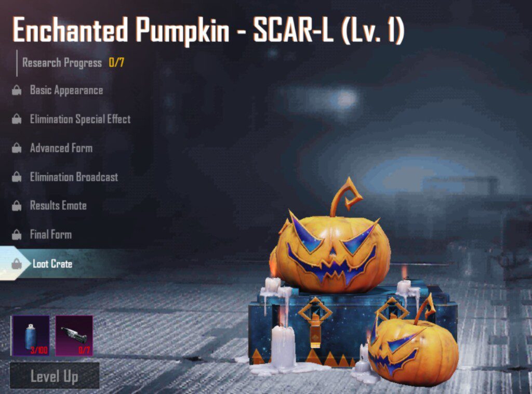Select the SCAR-L material item 0/7
Viewport: 532px width, 394px height.
pos(74,336)
